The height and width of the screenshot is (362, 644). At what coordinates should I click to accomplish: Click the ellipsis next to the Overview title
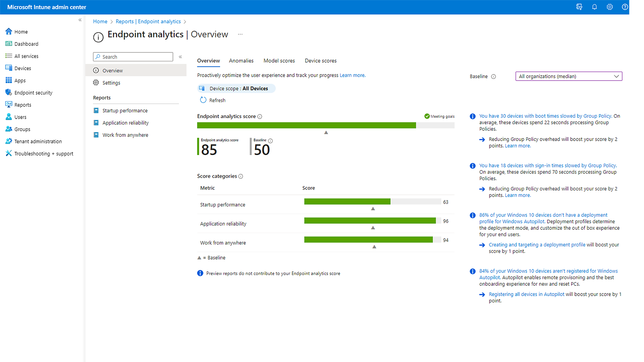click(x=240, y=34)
